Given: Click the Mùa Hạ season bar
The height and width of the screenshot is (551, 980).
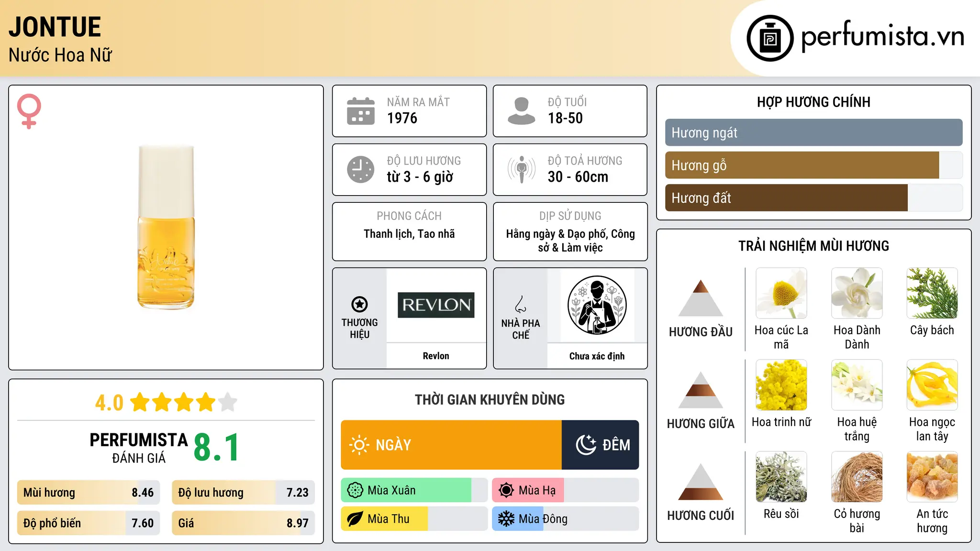Looking at the screenshot, I should (x=565, y=490).
